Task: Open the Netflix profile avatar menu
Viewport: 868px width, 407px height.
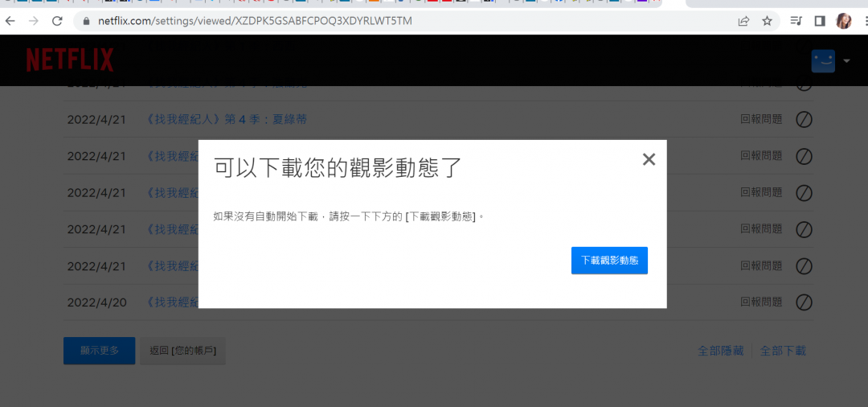Action: pyautogui.click(x=823, y=61)
